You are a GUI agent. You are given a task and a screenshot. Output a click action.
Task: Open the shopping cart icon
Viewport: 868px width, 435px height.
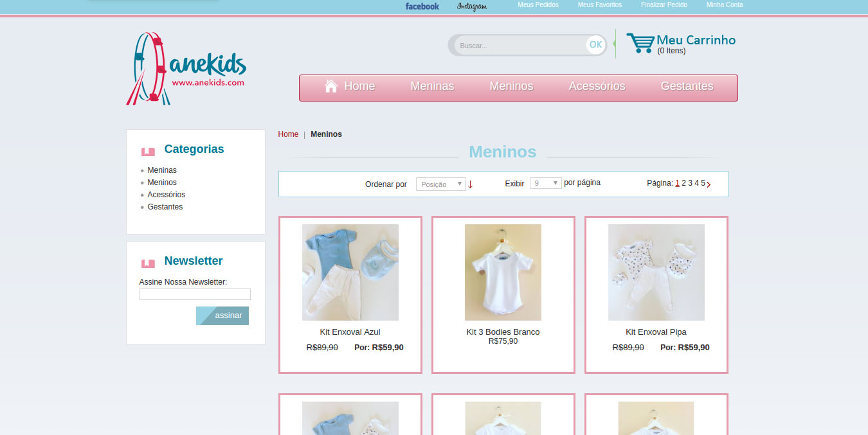[640, 43]
